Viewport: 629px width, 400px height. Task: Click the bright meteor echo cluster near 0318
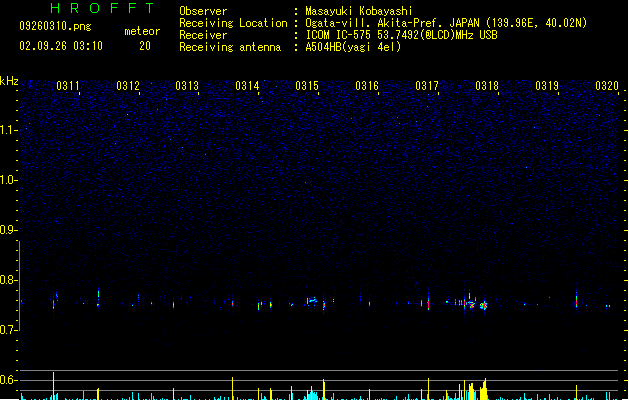(484, 306)
